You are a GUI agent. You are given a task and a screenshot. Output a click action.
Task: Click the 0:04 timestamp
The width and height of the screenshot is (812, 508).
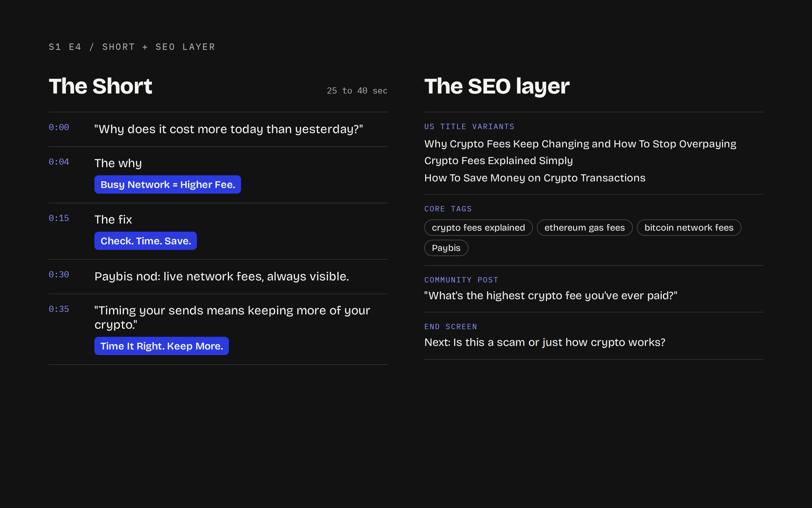(x=59, y=162)
